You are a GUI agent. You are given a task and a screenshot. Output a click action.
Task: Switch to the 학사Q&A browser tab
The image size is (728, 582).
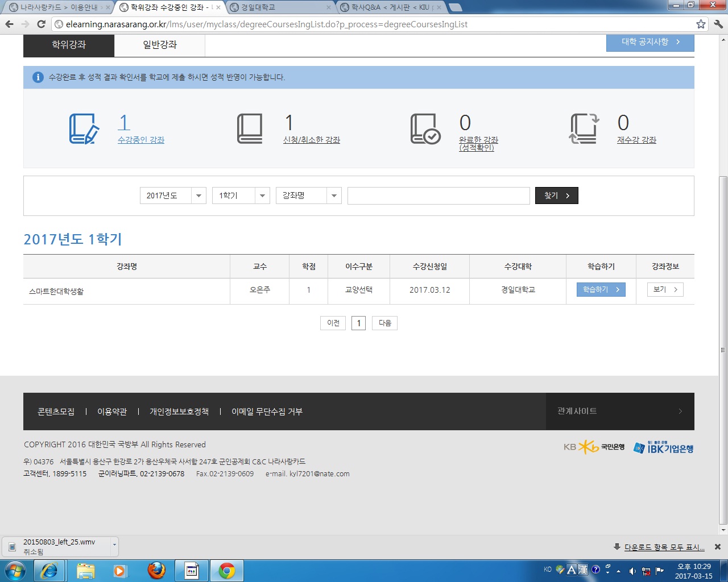point(390,7)
